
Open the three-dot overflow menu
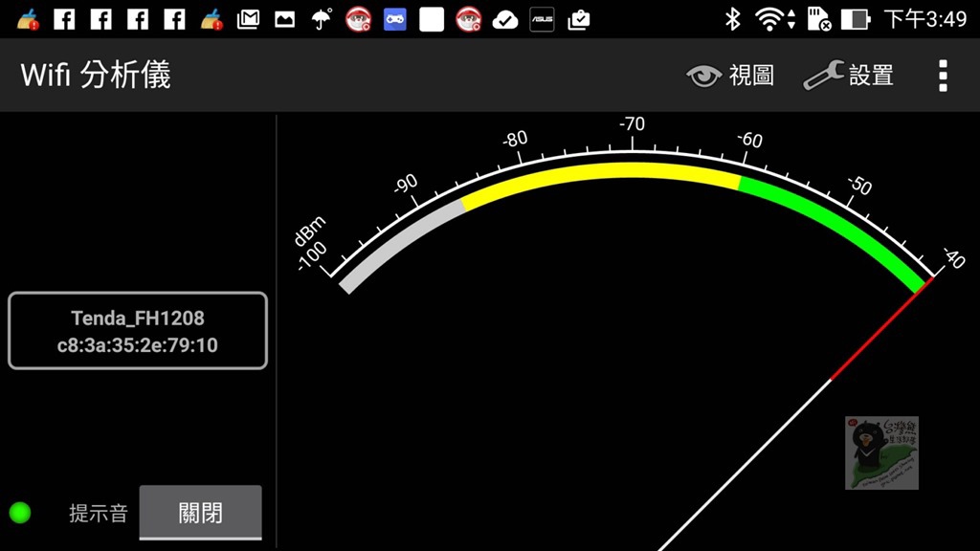pos(943,76)
